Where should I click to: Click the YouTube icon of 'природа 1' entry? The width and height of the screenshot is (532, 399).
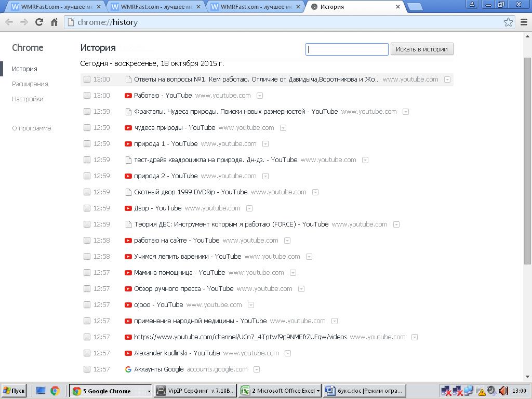[128, 144]
